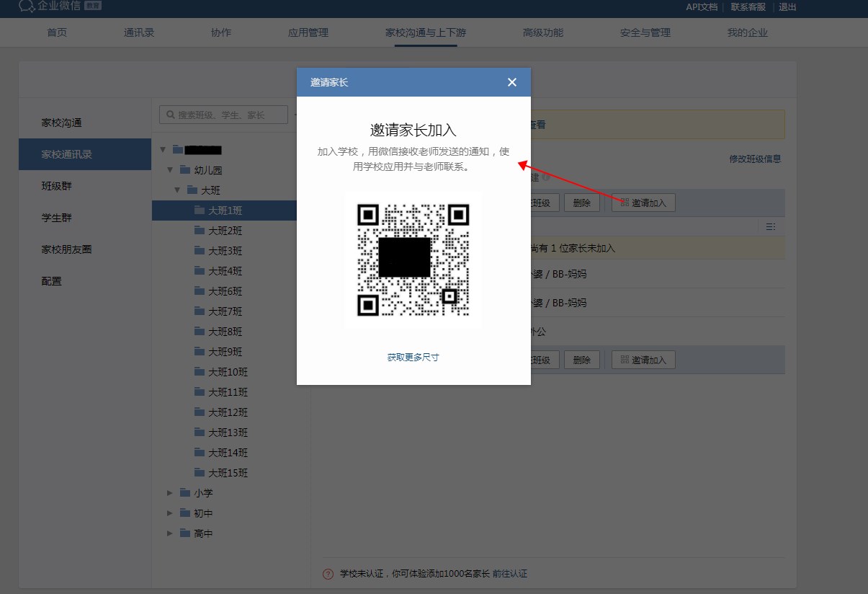Click the upper 删除 button
868x594 pixels.
pyautogui.click(x=581, y=203)
